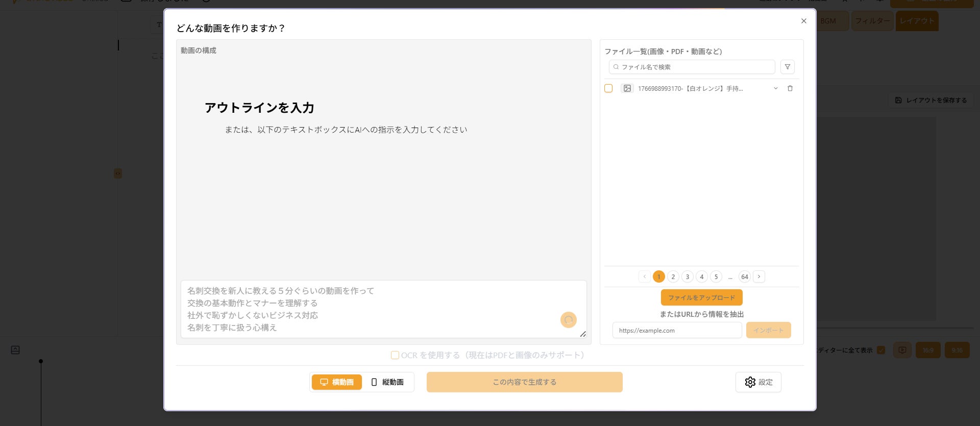Focus the ファイル名で検索 search field
The image size is (980, 426).
pos(692,67)
